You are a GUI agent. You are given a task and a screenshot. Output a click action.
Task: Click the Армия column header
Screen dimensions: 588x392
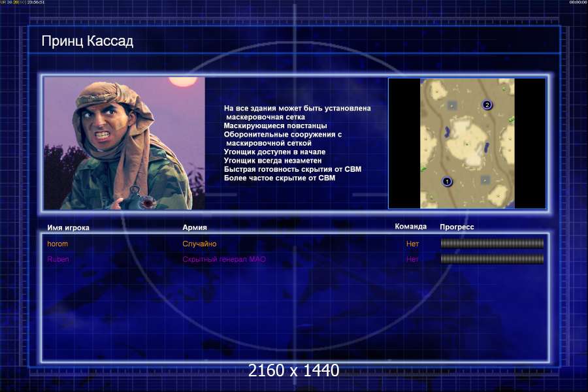click(x=195, y=227)
